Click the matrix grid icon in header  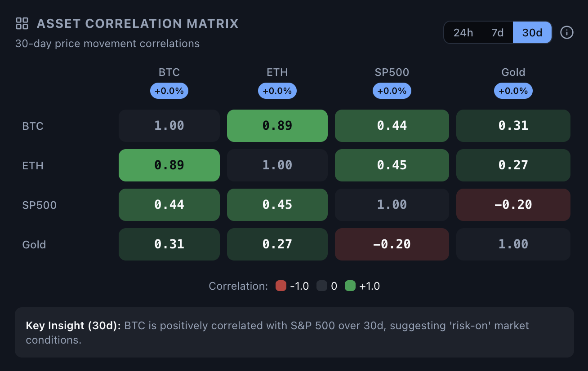[22, 23]
